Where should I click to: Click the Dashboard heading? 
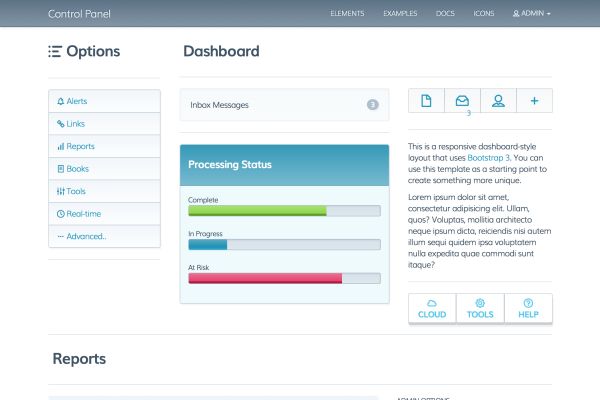pos(221,51)
